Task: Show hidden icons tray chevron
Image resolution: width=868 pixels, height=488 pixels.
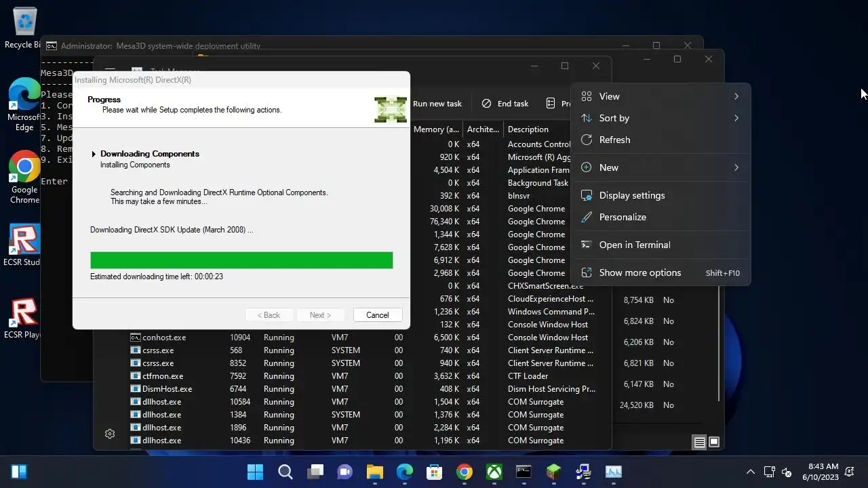Action: (x=751, y=472)
